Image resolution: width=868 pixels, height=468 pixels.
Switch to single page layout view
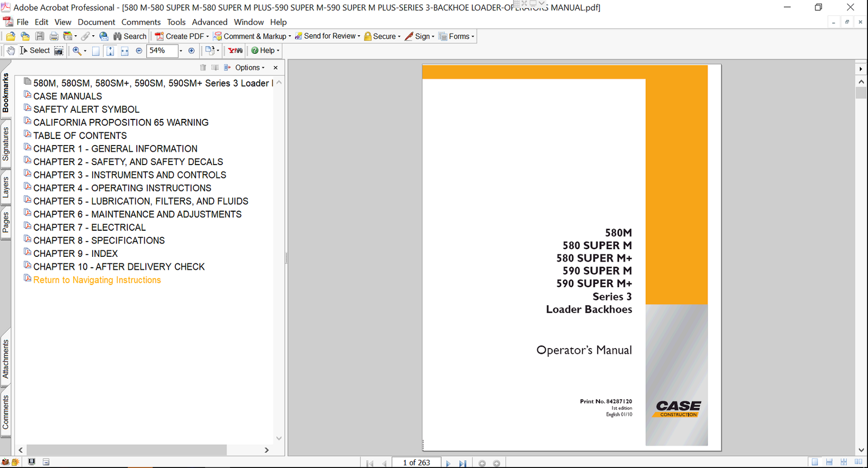coord(815,462)
